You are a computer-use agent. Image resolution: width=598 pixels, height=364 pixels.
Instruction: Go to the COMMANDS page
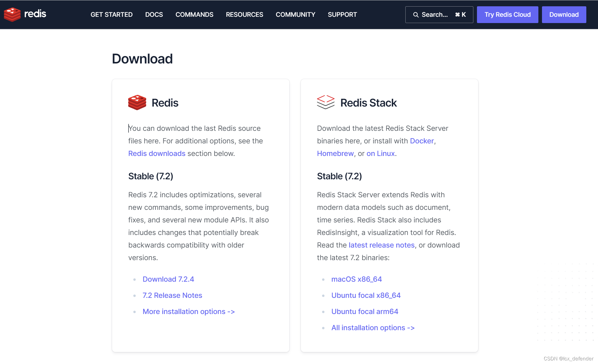click(x=194, y=15)
